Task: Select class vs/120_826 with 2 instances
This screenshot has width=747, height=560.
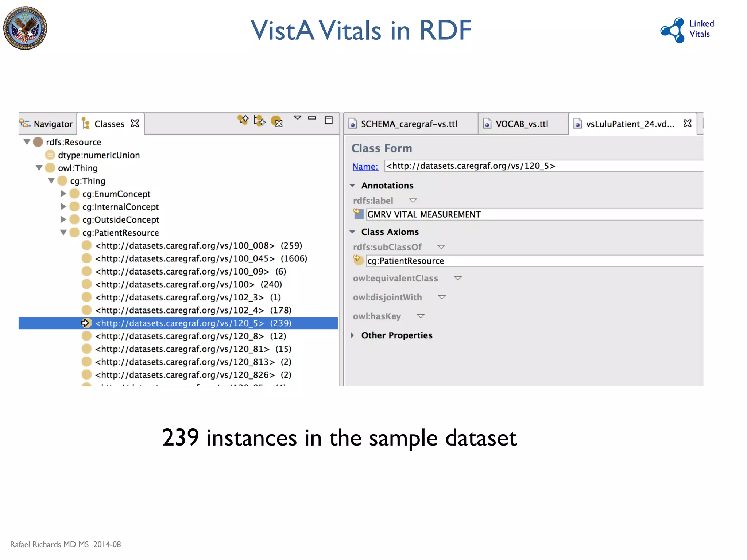Action: (x=193, y=375)
